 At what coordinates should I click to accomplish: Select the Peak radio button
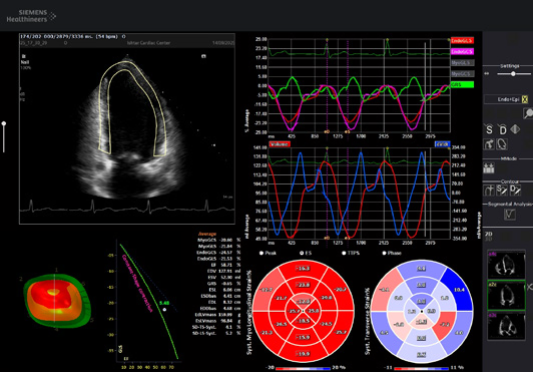pyautogui.click(x=261, y=253)
